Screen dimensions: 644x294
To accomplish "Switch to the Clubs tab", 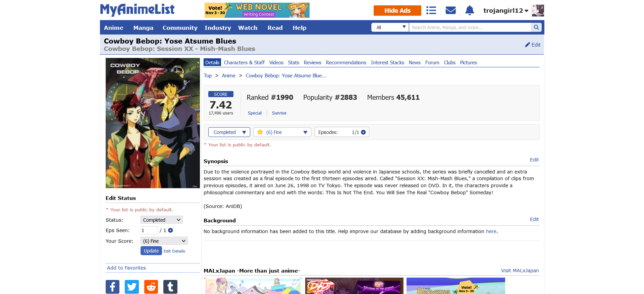I will click(x=449, y=63).
